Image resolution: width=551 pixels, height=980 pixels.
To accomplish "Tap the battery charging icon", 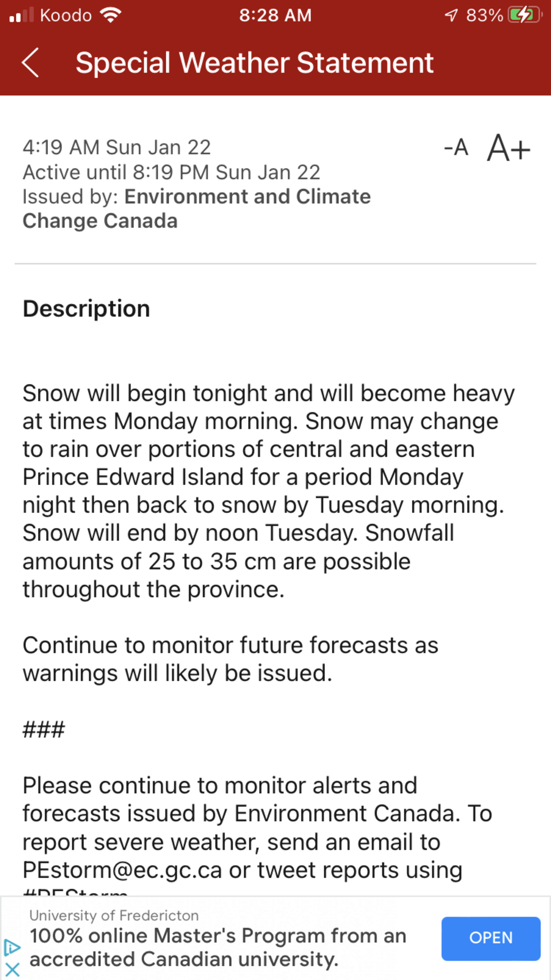I will click(524, 15).
